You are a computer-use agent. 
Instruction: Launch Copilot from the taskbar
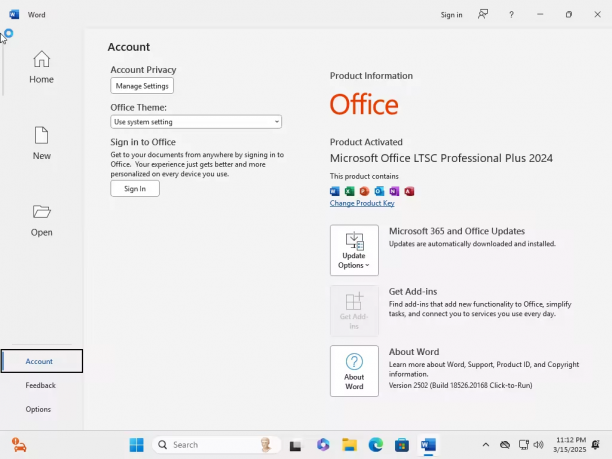[323, 445]
